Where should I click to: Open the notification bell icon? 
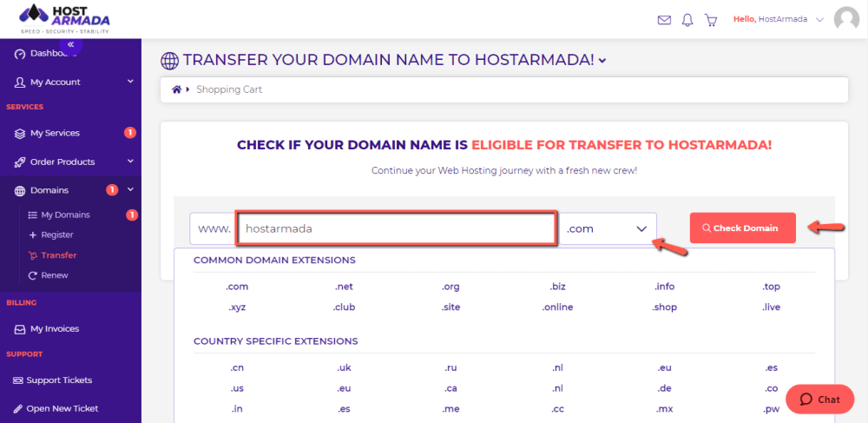click(687, 20)
